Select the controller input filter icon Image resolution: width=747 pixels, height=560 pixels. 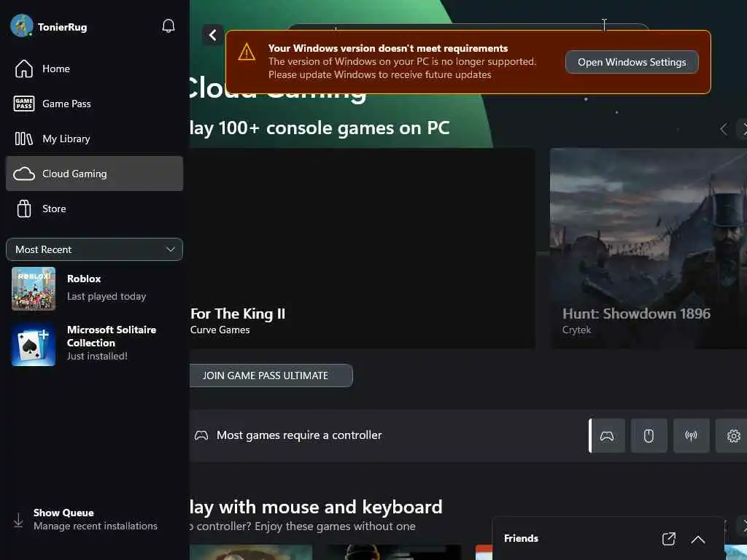(607, 436)
